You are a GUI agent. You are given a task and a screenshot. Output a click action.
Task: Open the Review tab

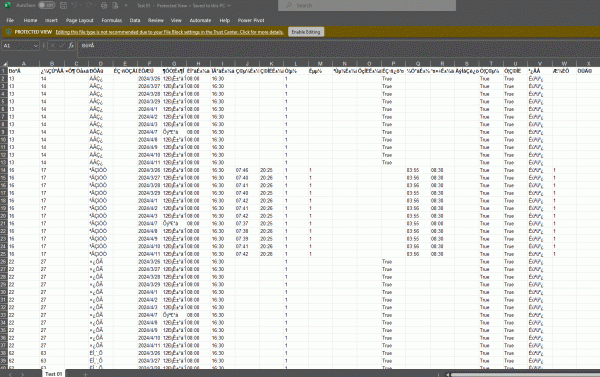155,20
